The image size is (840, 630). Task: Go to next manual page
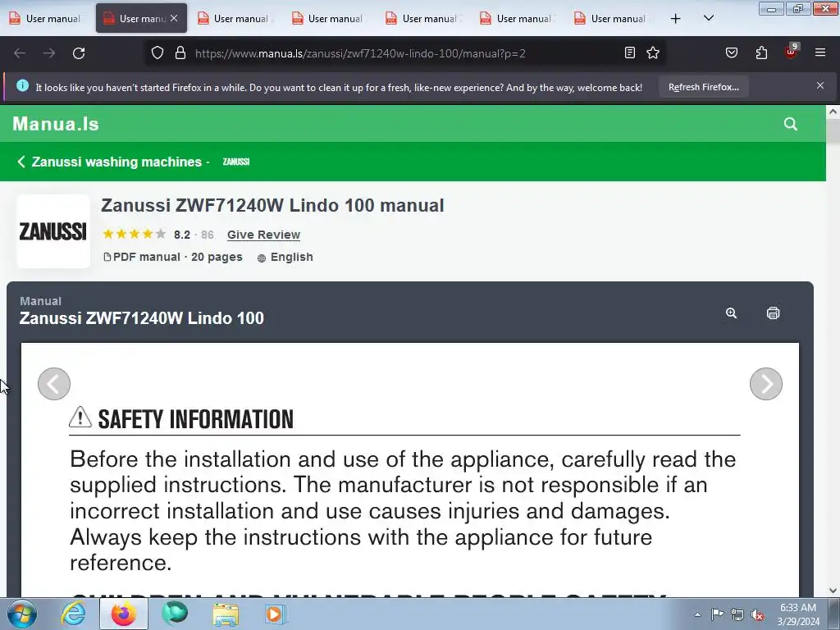[766, 384]
